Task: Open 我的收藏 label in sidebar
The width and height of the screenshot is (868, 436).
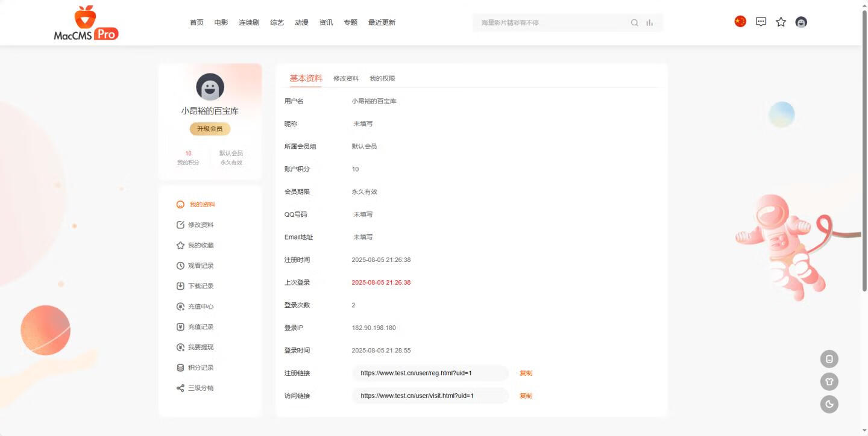Action: click(x=201, y=246)
